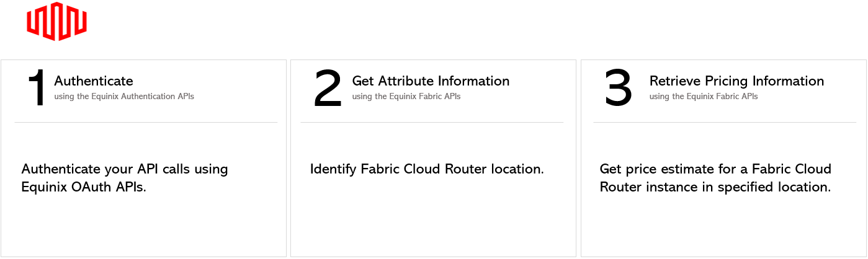The width and height of the screenshot is (868, 259).
Task: Open the Retrieve Pricing Information heading
Action: 736,81
